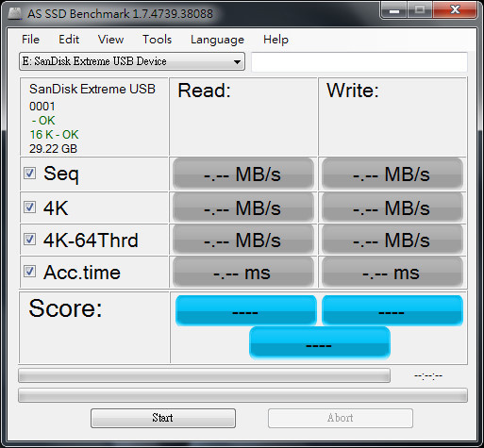Image resolution: width=484 pixels, height=448 pixels.
Task: Click the empty text field beside drive selector
Action: 359,61
